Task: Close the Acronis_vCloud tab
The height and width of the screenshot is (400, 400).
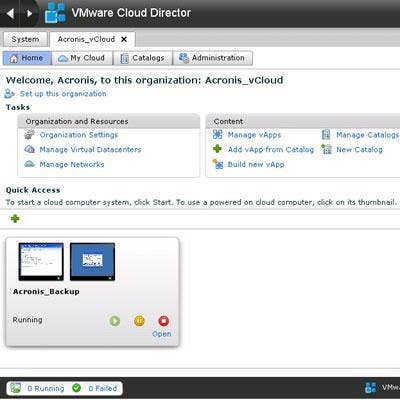Action: [x=124, y=39]
